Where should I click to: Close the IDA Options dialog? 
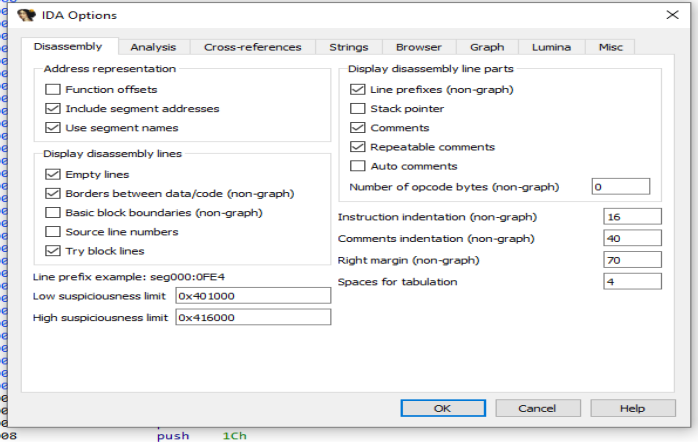672,15
